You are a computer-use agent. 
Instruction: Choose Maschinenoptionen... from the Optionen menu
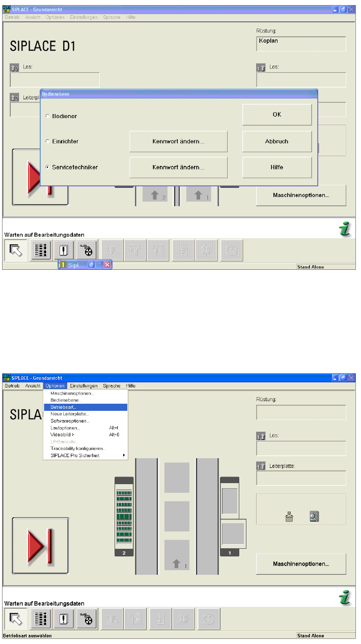[86, 393]
